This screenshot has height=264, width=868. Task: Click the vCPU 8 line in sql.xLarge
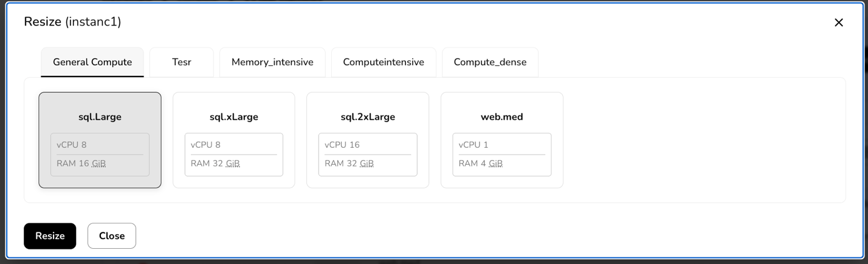click(205, 145)
